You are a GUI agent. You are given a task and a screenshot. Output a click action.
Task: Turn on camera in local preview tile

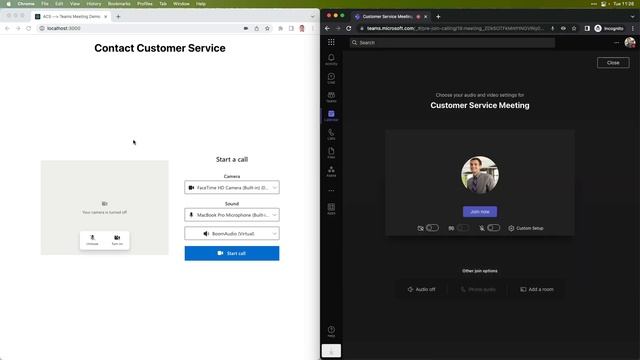(x=117, y=240)
